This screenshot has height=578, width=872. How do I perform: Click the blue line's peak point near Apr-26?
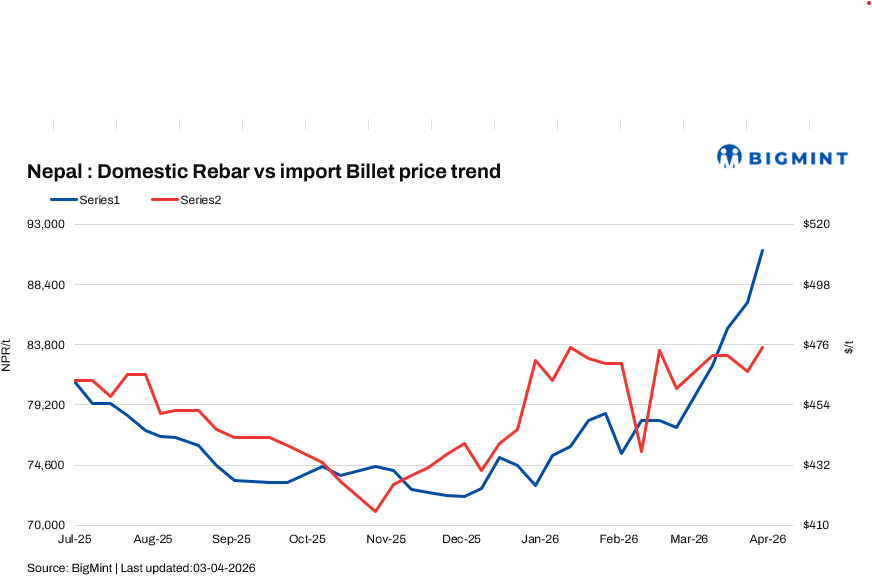[x=763, y=250]
